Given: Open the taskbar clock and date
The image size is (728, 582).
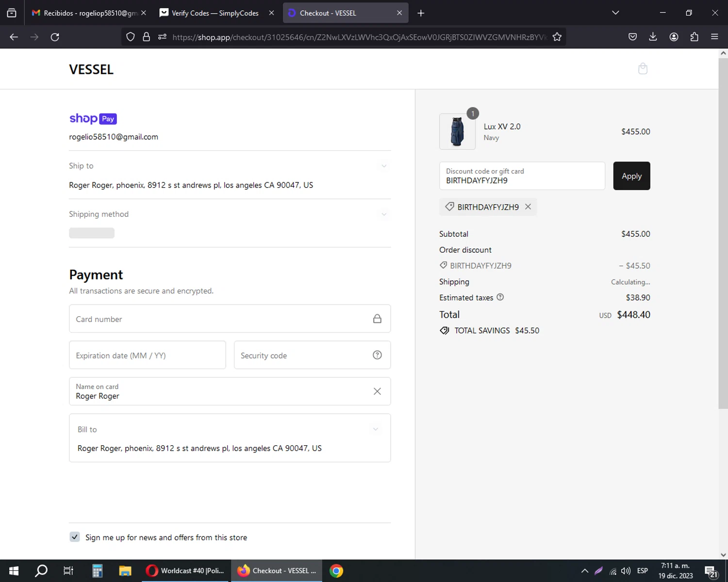Looking at the screenshot, I should click(x=675, y=571).
